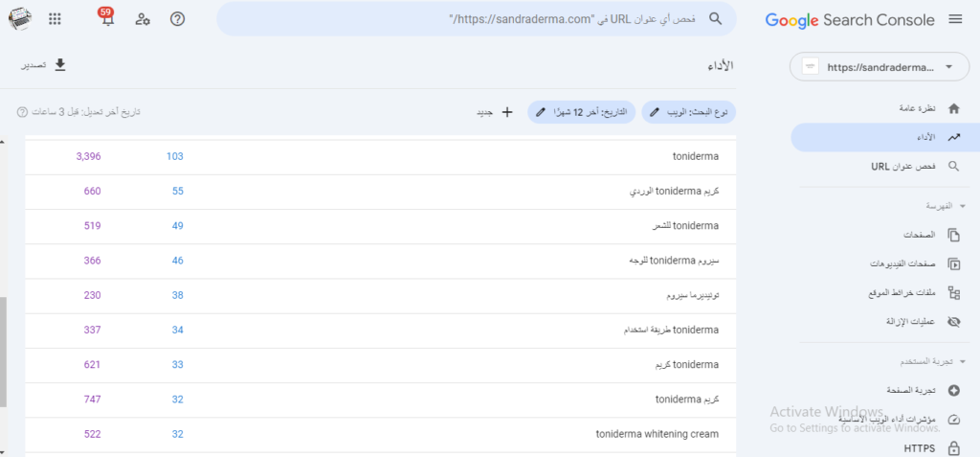The height and width of the screenshot is (457, 980).
Task: Select the toniderma whitening cream query
Action: (380, 434)
